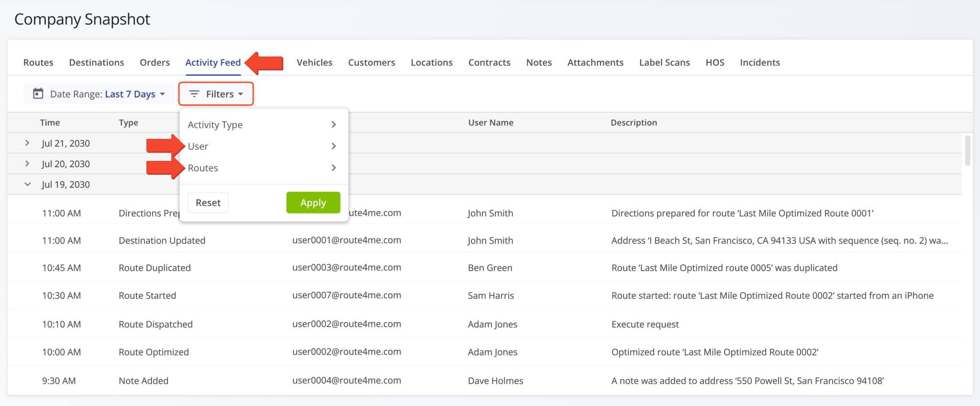Collapse the Jul 19, 2030 group
The image size is (980, 406).
27,184
